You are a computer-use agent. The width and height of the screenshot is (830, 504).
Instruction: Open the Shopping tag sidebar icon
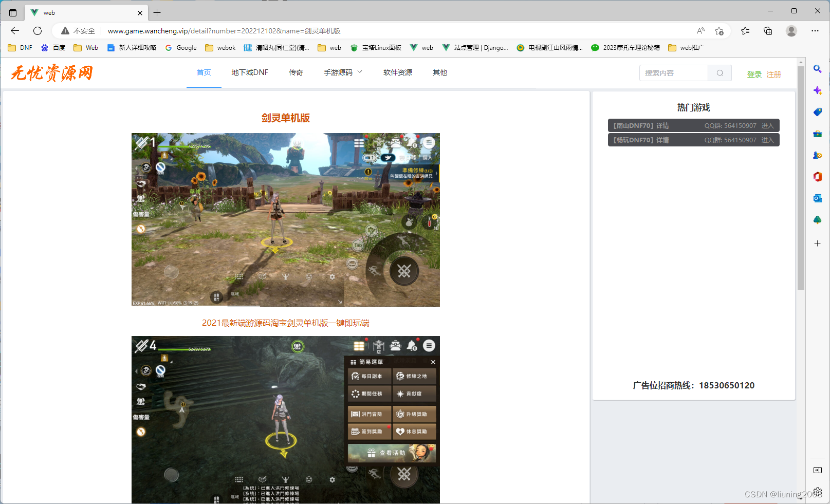pos(817,112)
